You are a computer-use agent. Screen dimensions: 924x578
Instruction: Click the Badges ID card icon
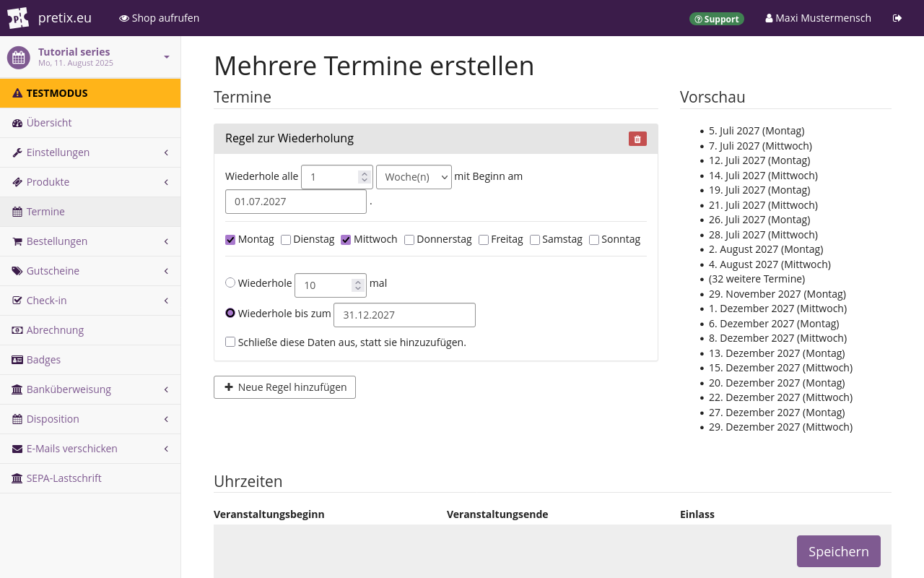coord(17,360)
